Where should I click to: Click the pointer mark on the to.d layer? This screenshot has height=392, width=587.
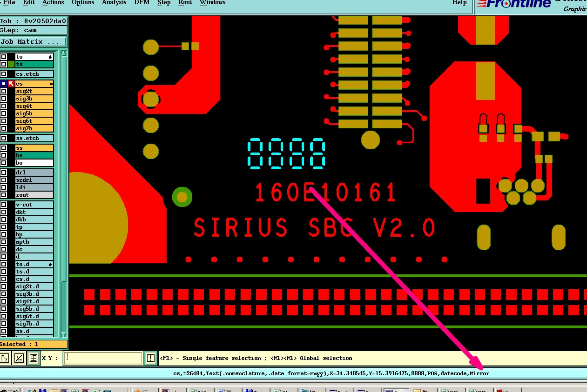(50, 264)
